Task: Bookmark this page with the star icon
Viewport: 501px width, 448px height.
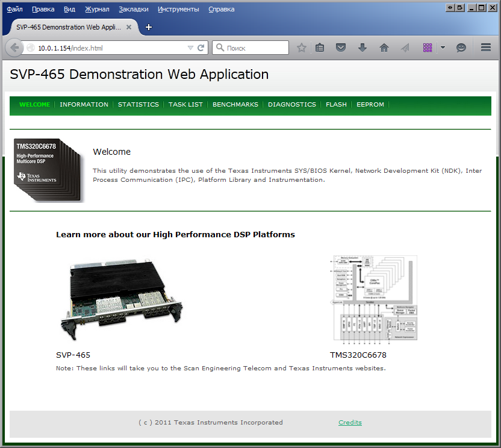Action: click(x=302, y=48)
